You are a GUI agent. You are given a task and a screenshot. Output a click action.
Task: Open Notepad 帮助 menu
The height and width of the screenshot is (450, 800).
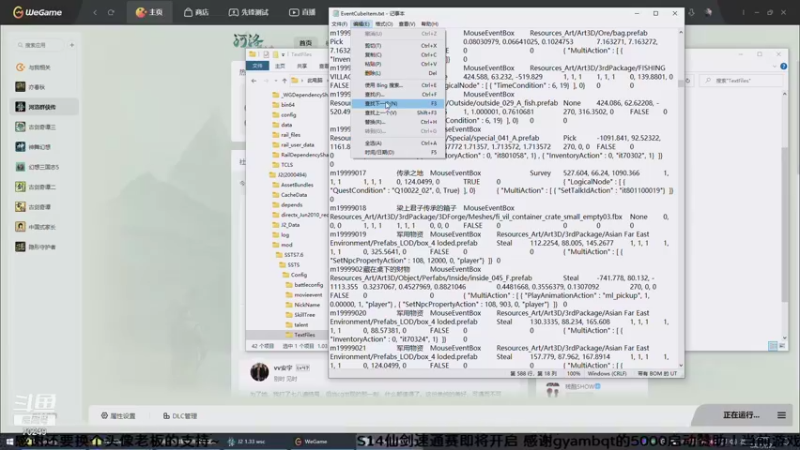pos(430,24)
